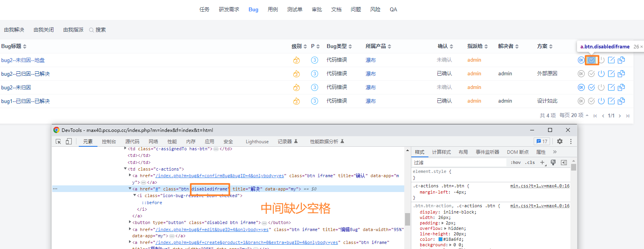Click the resolve checkmark icon in the third row
Viewport: 644px width, 249px height.
point(591,87)
